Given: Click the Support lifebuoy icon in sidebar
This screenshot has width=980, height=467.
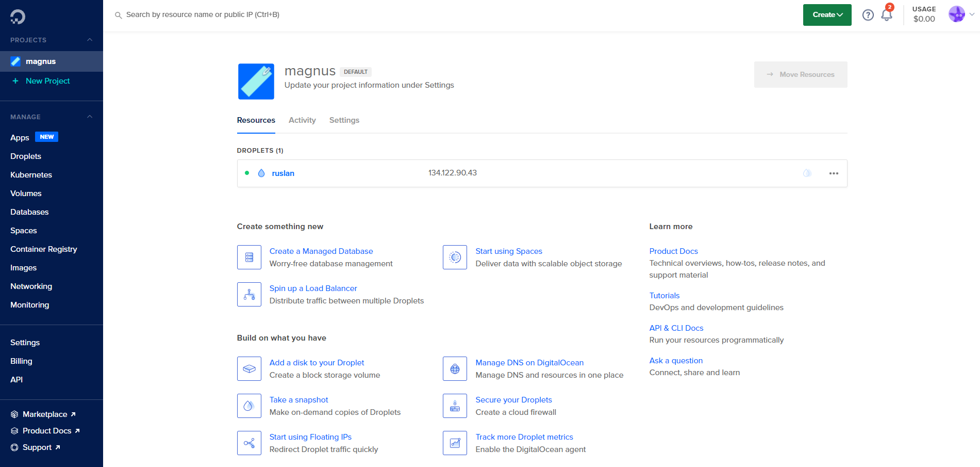Looking at the screenshot, I should pos(14,447).
